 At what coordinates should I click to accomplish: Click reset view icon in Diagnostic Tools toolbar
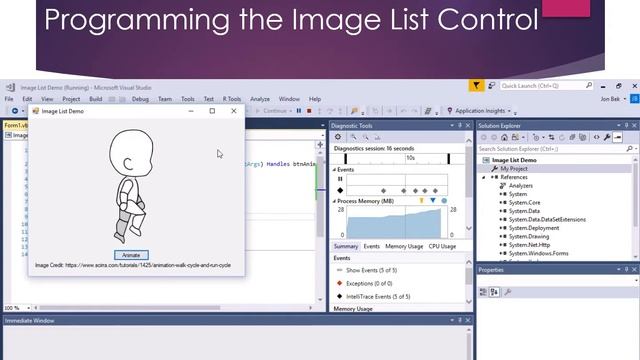(377, 137)
